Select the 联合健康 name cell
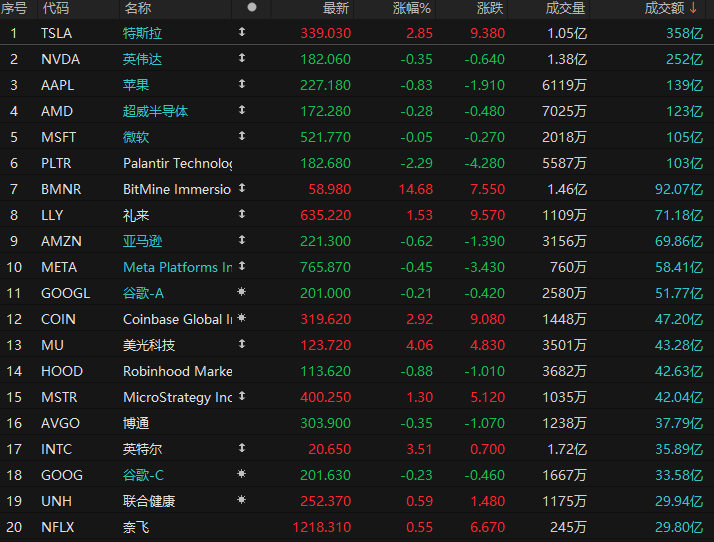The image size is (714, 542). coord(149,501)
